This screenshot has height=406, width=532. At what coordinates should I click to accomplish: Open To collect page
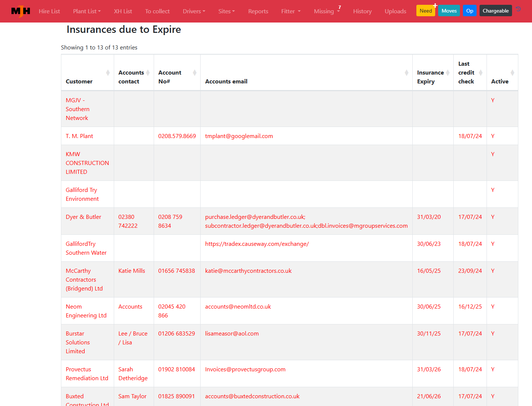click(x=157, y=11)
